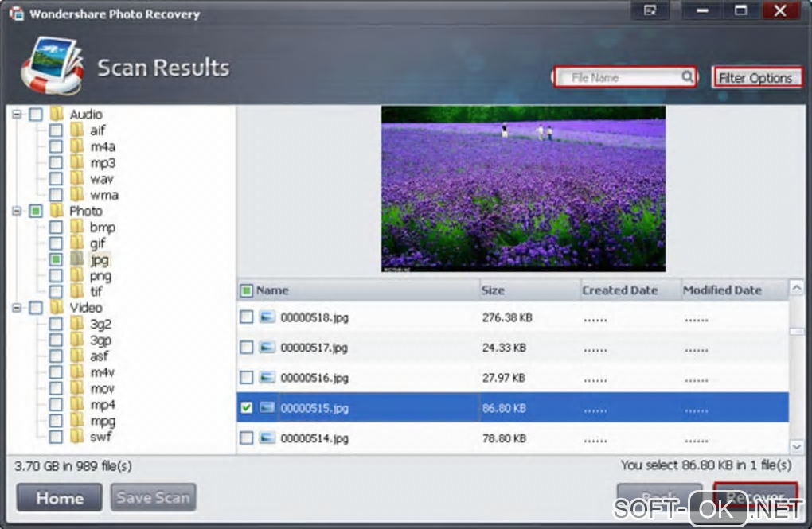Viewport: 812px width, 529px height.
Task: Check the Video category checkbox
Action: click(36, 308)
